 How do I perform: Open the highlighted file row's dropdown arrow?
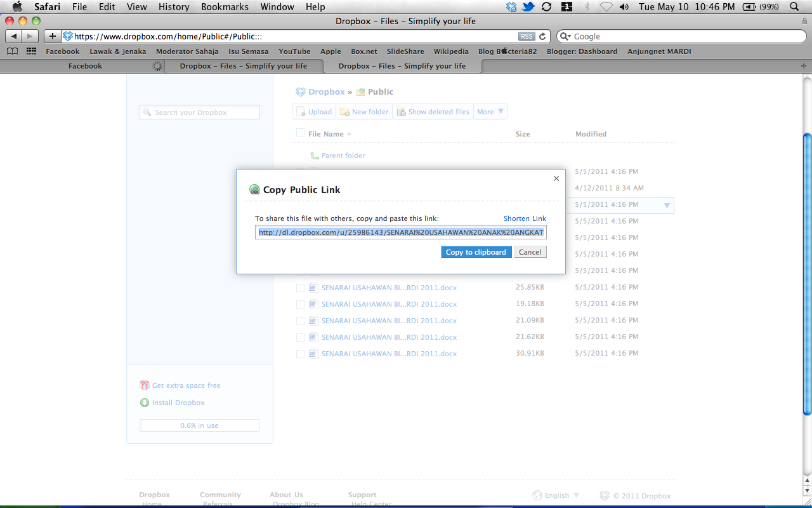tap(667, 205)
